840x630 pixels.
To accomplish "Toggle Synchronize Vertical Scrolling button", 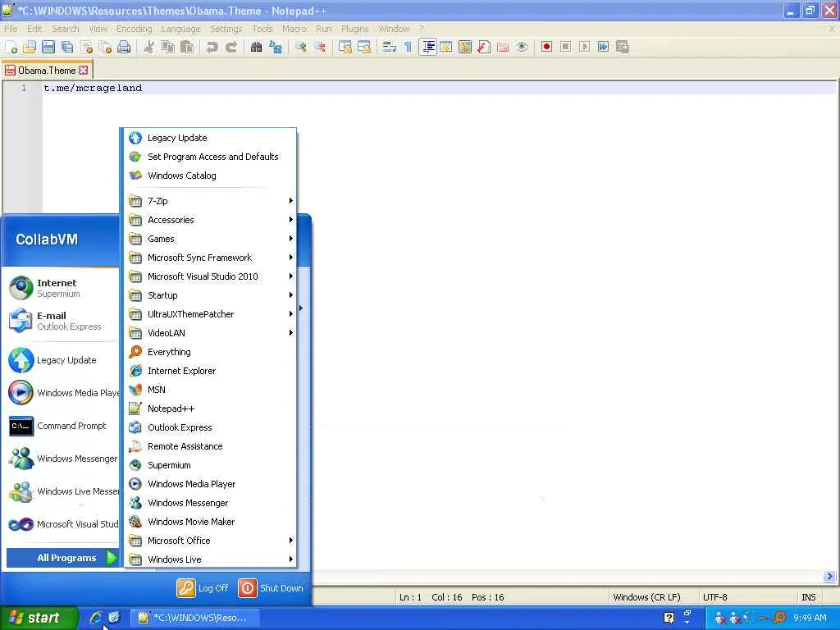I will pyautogui.click(x=345, y=47).
